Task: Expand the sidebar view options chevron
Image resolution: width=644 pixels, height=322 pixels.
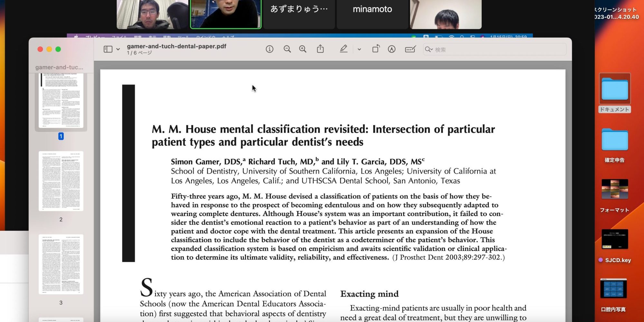Action: pyautogui.click(x=118, y=50)
